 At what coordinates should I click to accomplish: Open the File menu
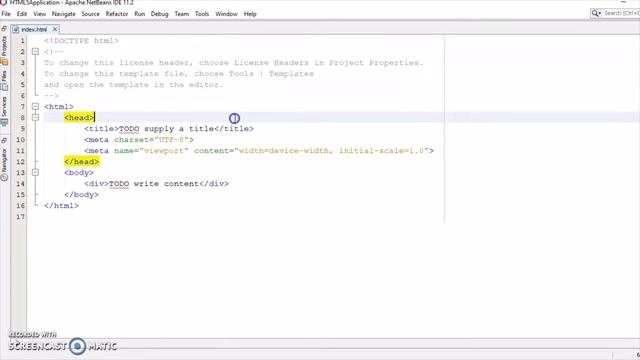[x=6, y=14]
